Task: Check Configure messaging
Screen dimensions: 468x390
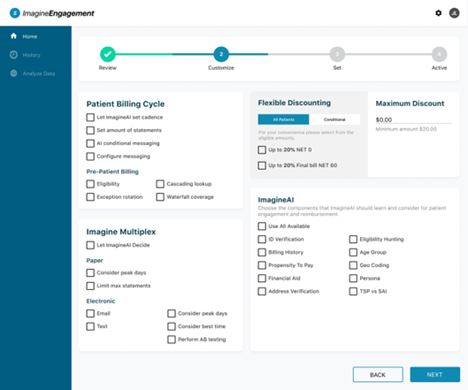Action: pyautogui.click(x=90, y=156)
